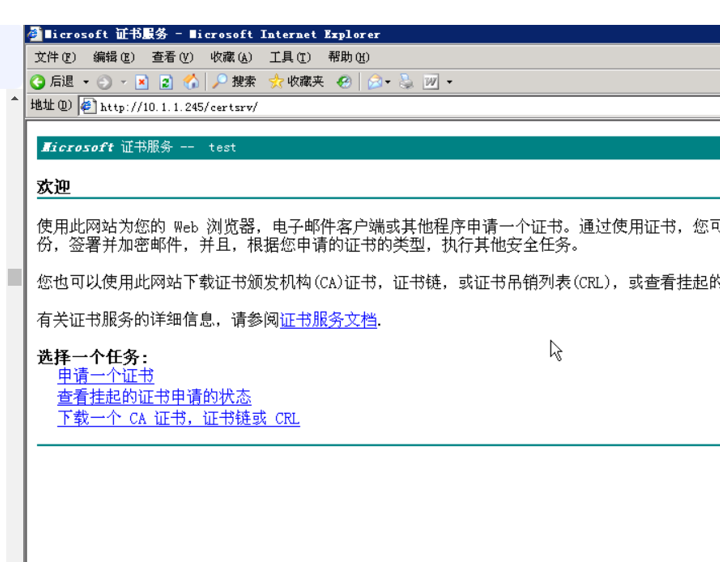
Task: Go back with the 后退 button
Action: [x=52, y=82]
